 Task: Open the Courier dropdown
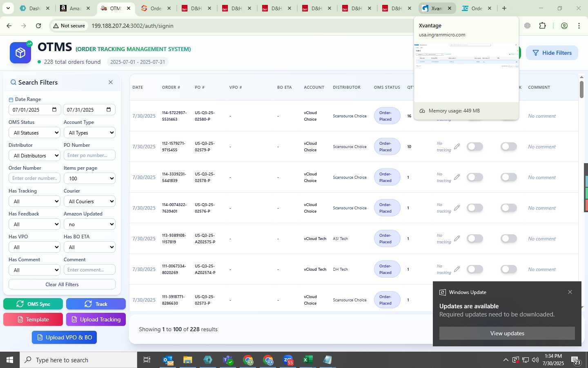point(89,201)
